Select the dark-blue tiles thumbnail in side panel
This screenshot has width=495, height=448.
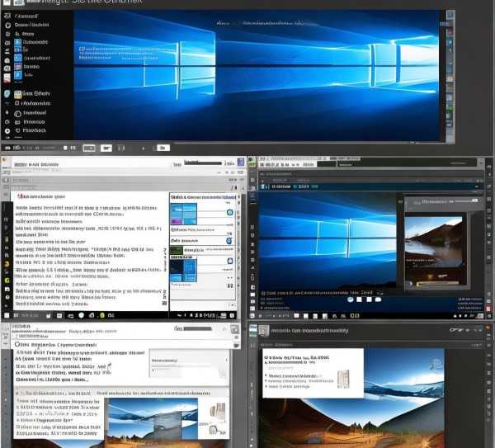click(x=183, y=269)
